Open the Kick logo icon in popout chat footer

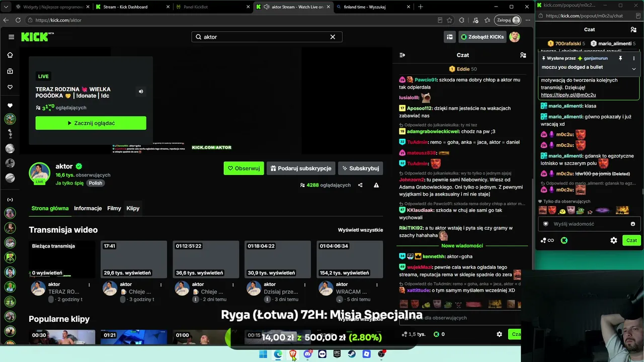click(x=564, y=240)
